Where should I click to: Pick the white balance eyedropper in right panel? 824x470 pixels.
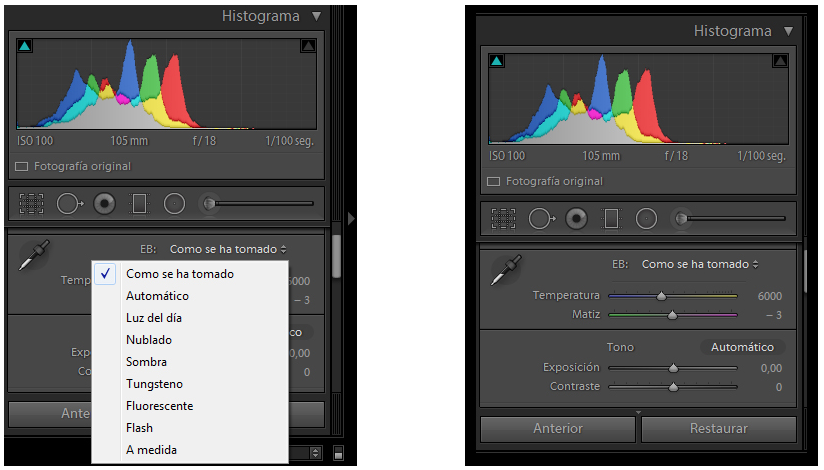pos(506,270)
